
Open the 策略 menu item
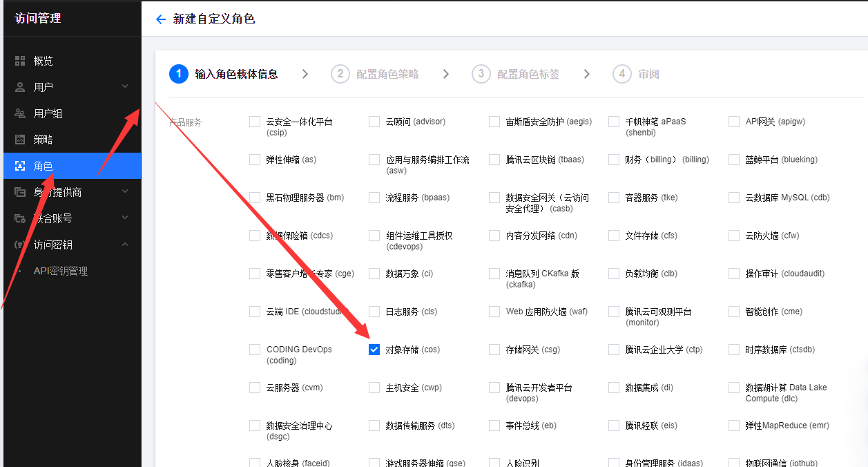[43, 140]
